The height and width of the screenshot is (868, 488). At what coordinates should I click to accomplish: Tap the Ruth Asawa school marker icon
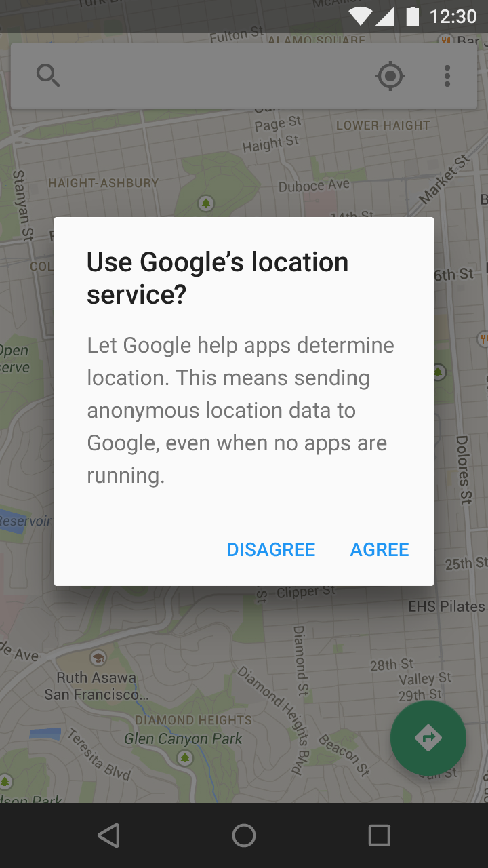pos(98,657)
